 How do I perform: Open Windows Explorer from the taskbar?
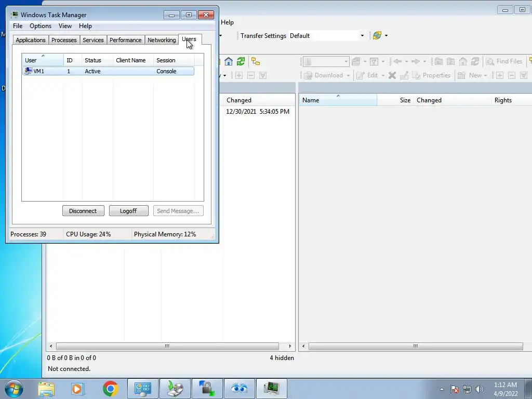pyautogui.click(x=46, y=389)
